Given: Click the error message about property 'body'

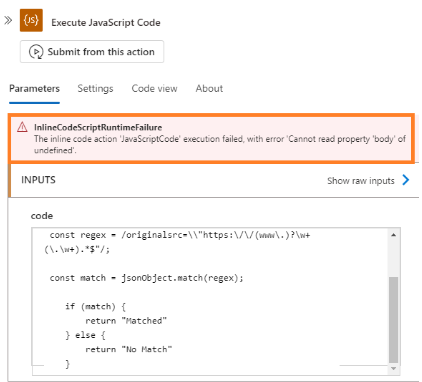Looking at the screenshot, I should tap(220, 144).
